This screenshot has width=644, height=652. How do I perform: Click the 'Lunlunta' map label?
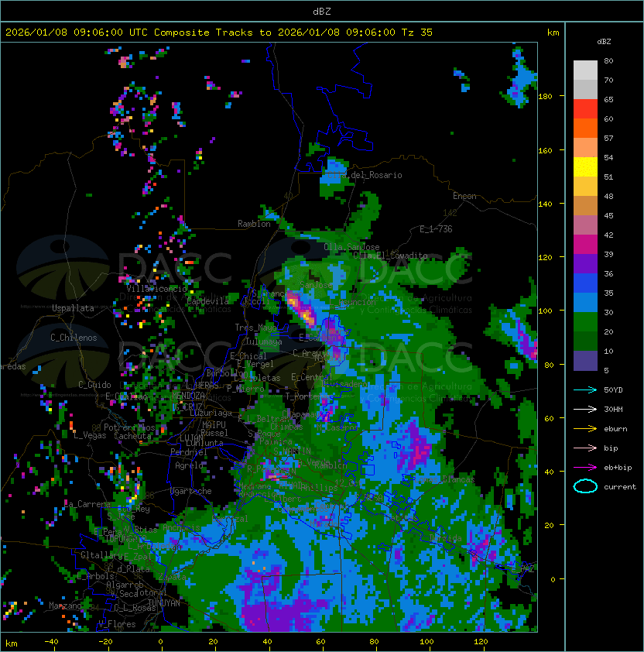click(204, 443)
